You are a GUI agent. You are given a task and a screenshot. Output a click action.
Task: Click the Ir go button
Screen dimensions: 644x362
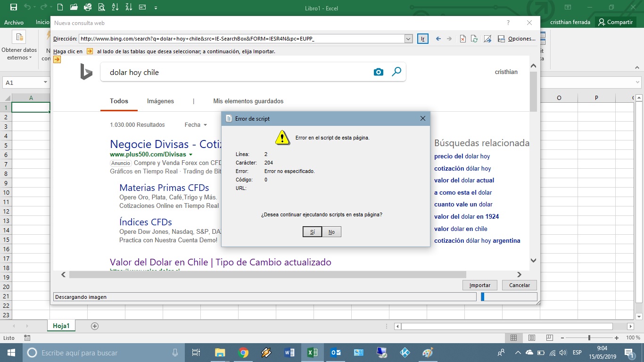coord(423,39)
